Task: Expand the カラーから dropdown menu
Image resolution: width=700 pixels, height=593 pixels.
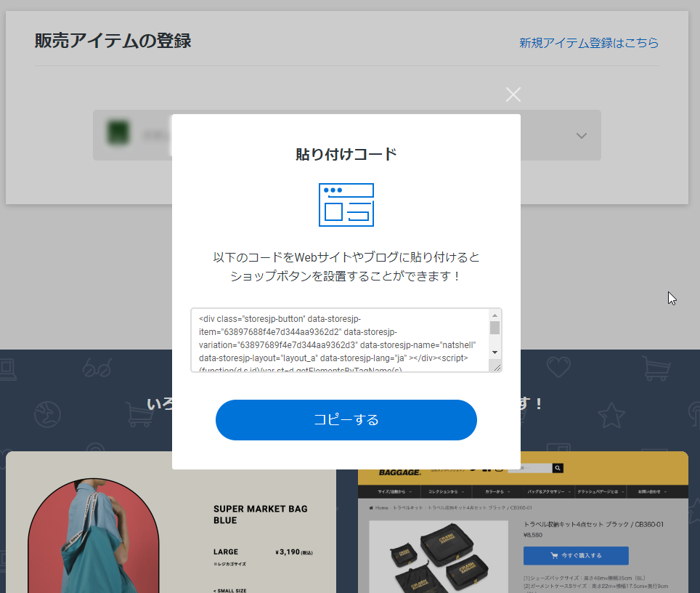Action: (x=496, y=492)
